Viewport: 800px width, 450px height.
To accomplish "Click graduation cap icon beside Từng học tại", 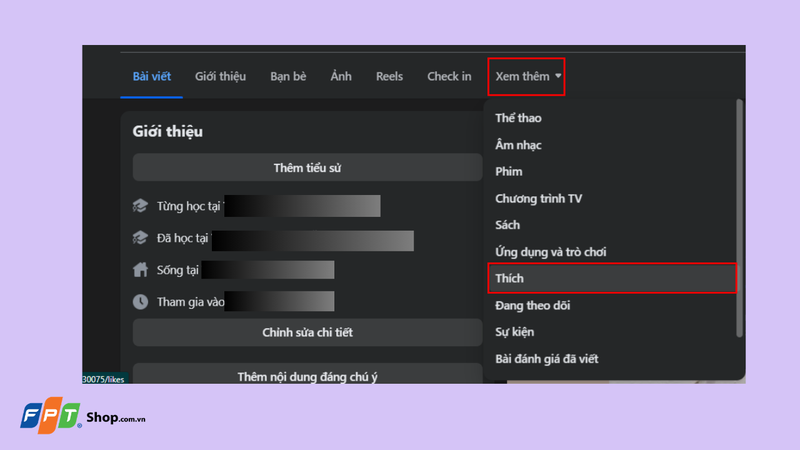I will point(140,206).
